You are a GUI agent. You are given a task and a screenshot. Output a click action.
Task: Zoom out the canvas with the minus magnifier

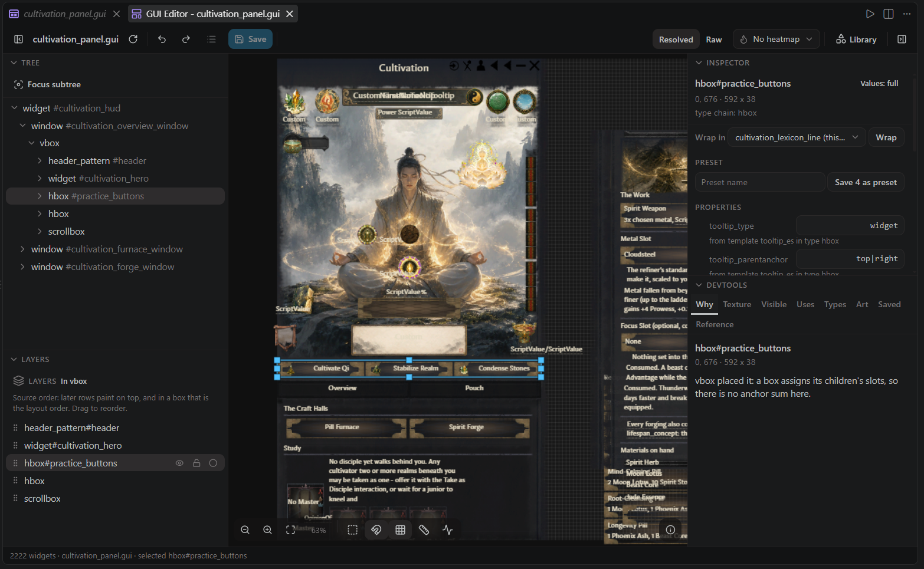tap(245, 529)
